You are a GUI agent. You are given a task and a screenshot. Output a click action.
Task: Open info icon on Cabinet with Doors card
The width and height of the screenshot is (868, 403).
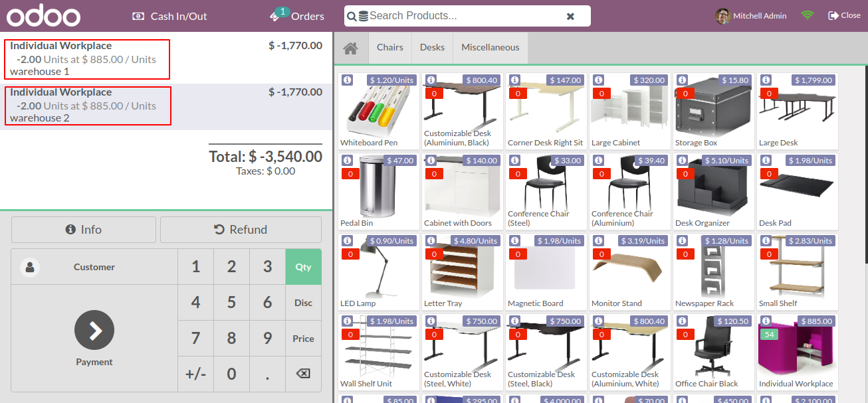(x=431, y=160)
